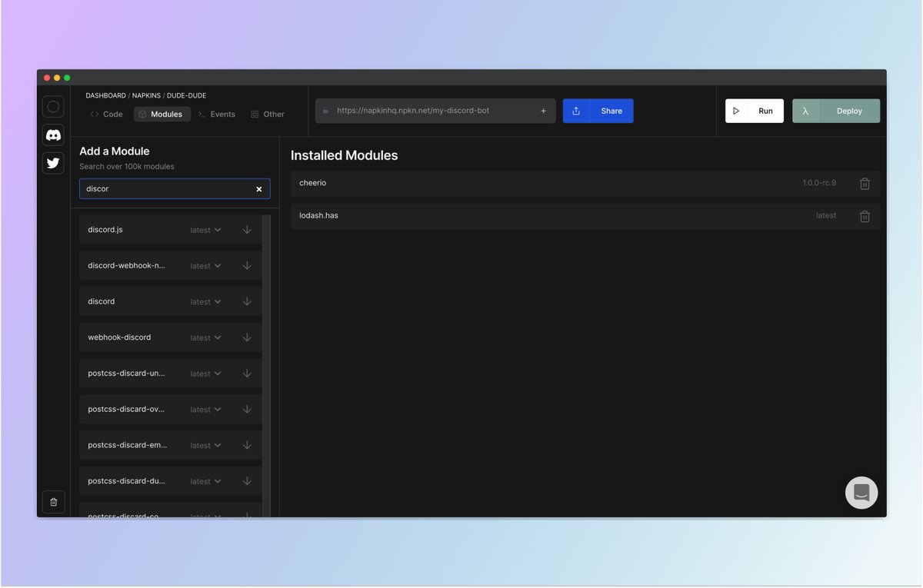Click the plus icon in URL bar
Viewport: 923px width, 588px height.
tap(543, 111)
